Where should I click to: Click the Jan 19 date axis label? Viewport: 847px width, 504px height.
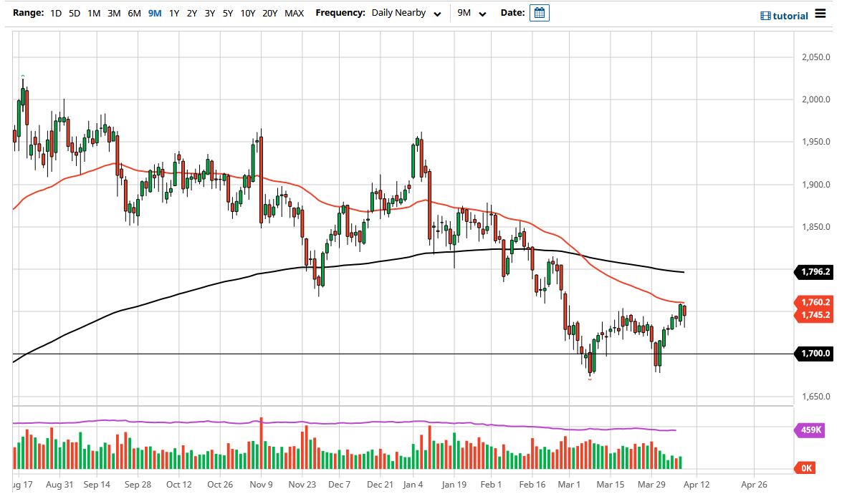pos(454,485)
